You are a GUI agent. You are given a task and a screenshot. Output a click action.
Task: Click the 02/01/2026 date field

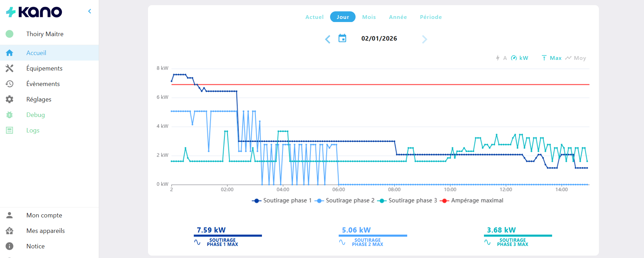coord(379,39)
